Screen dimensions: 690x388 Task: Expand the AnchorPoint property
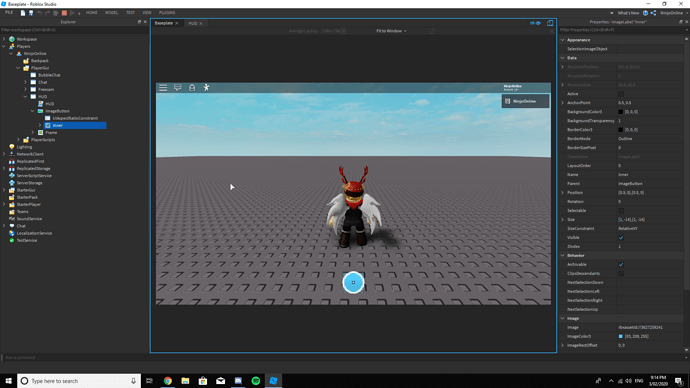(x=562, y=102)
